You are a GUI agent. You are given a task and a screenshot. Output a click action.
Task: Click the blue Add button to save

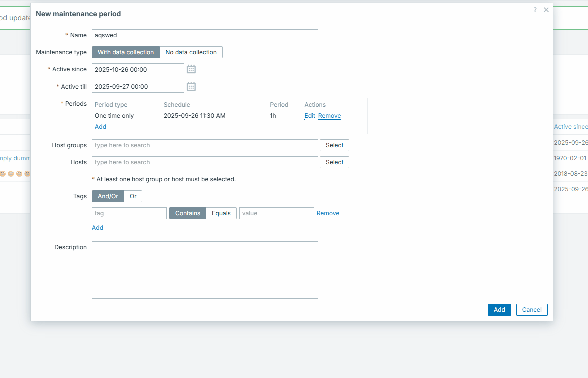click(x=499, y=310)
